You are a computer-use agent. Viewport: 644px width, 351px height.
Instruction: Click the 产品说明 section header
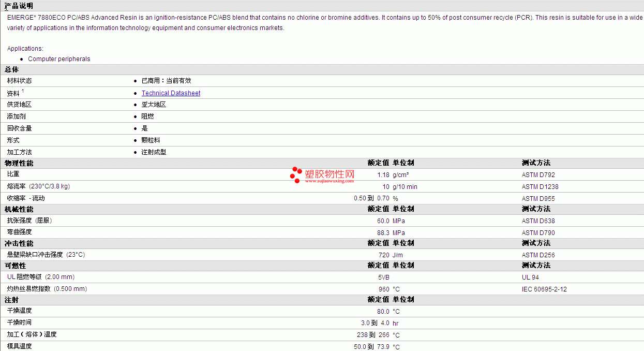pos(19,6)
